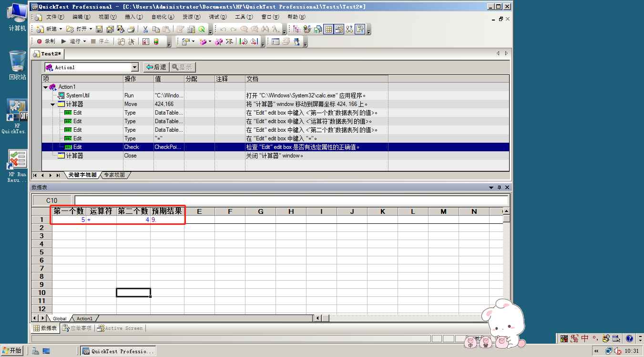Click the Test Settings icon
644x357 pixels.
[x=191, y=29]
